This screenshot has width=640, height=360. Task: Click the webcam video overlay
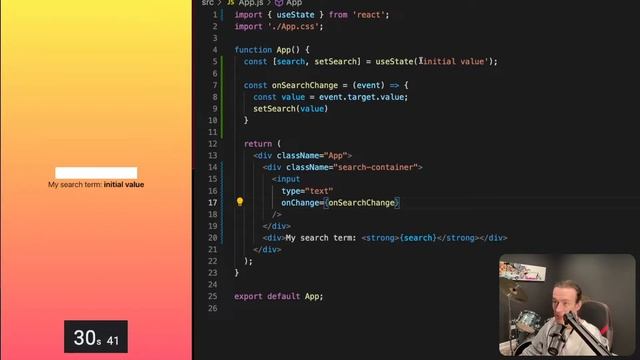pos(567,305)
